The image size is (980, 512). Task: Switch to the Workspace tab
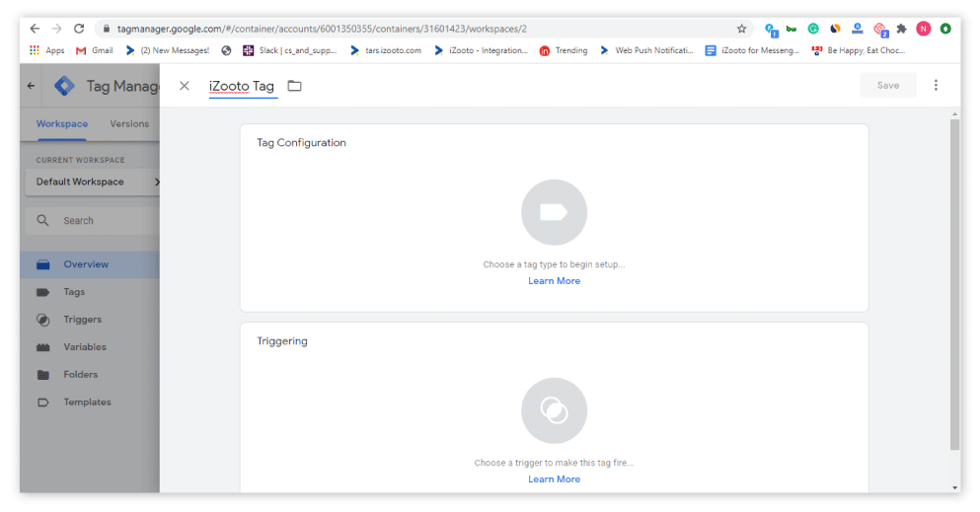62,123
